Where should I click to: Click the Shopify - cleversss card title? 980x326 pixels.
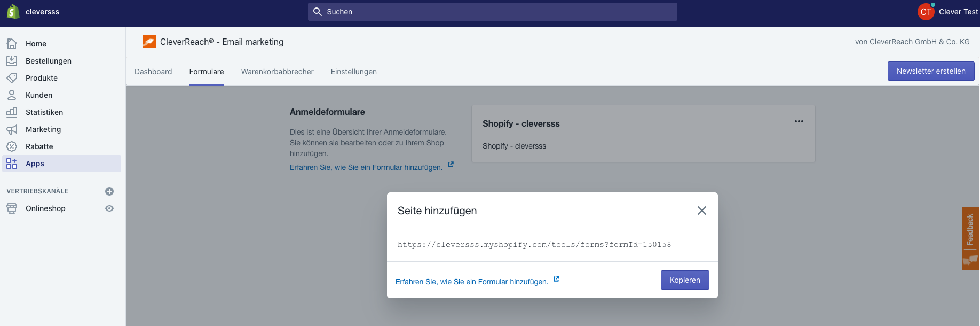pos(521,123)
